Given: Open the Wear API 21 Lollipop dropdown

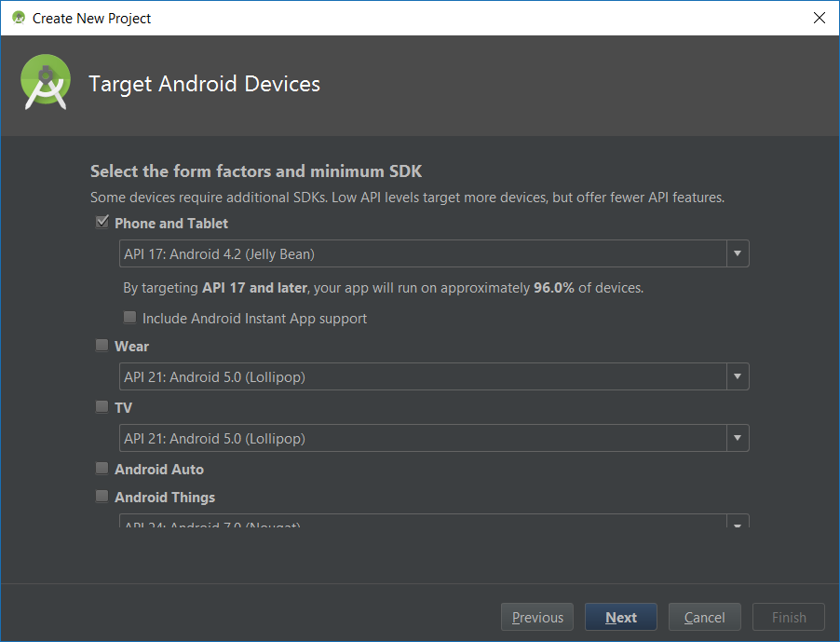Looking at the screenshot, I should click(434, 376).
